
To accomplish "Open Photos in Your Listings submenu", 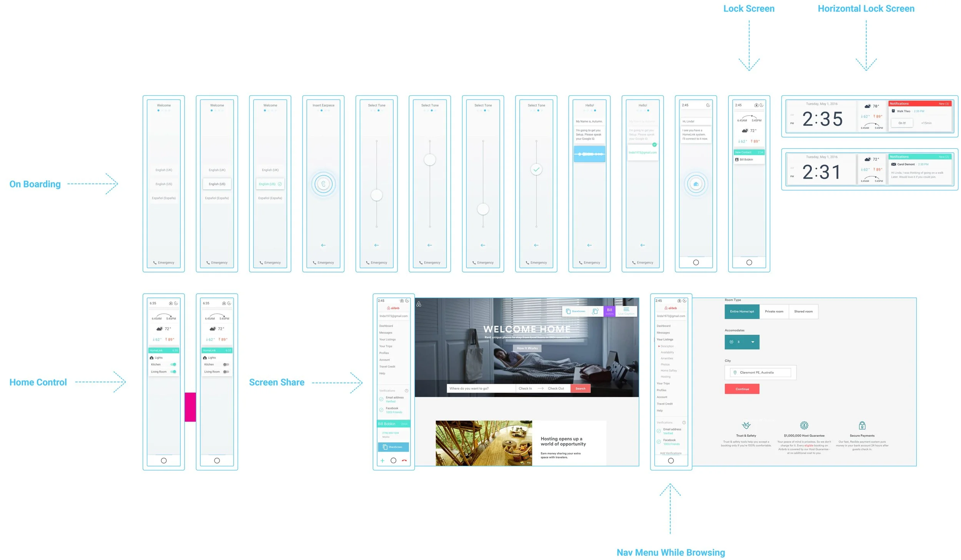I will [x=665, y=364].
